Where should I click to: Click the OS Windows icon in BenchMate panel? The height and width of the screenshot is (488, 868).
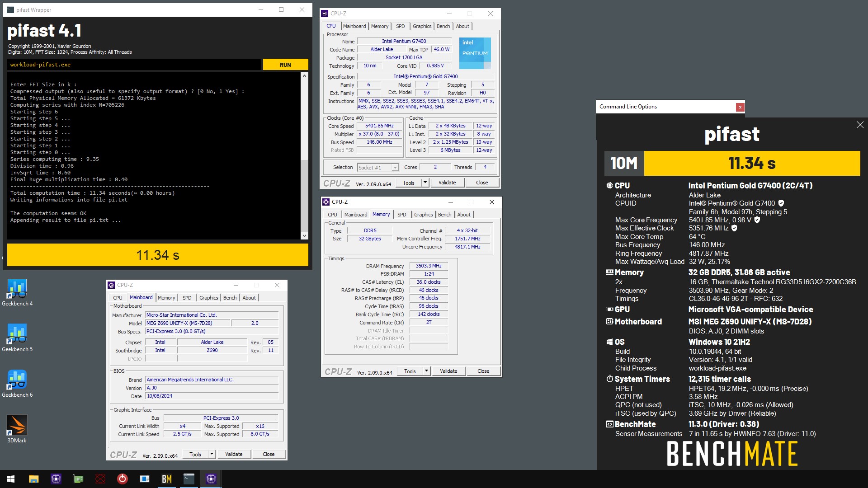point(609,342)
